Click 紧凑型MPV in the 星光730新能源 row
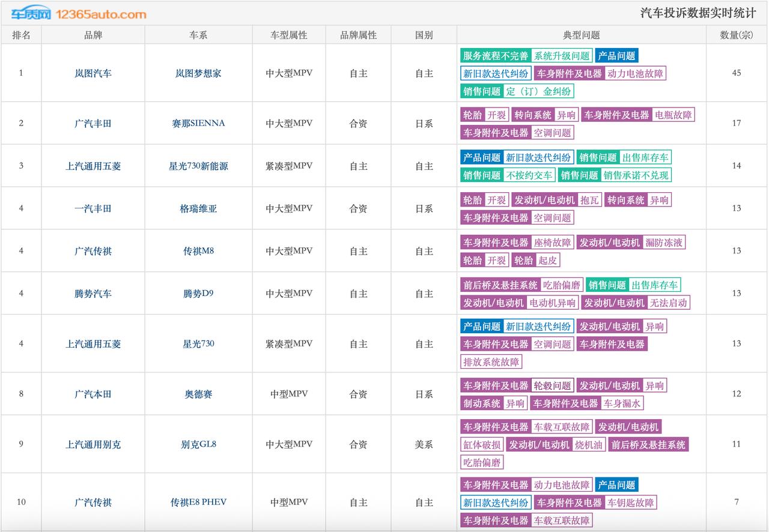 click(289, 166)
